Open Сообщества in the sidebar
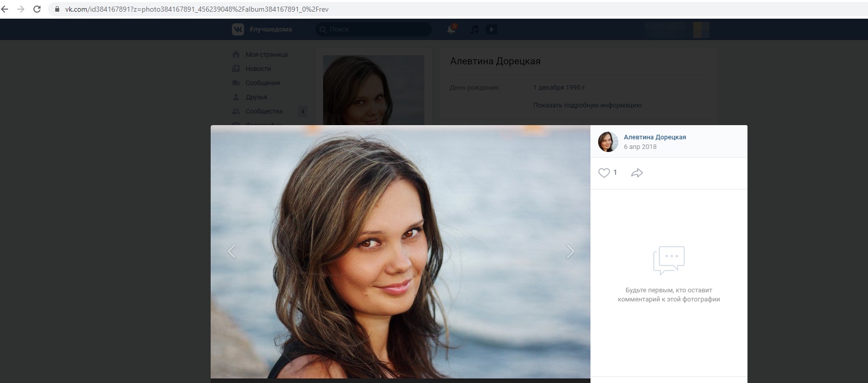 (264, 111)
